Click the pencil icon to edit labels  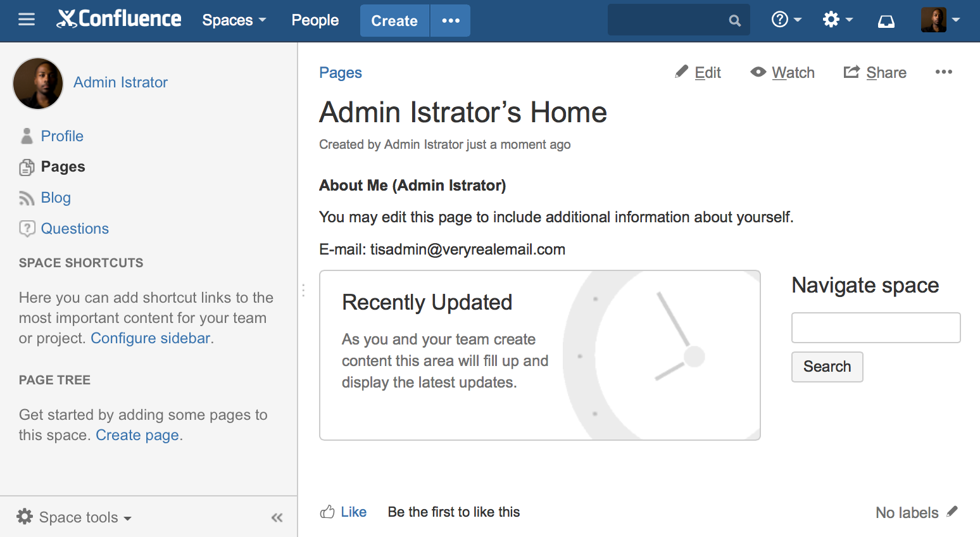[952, 512]
